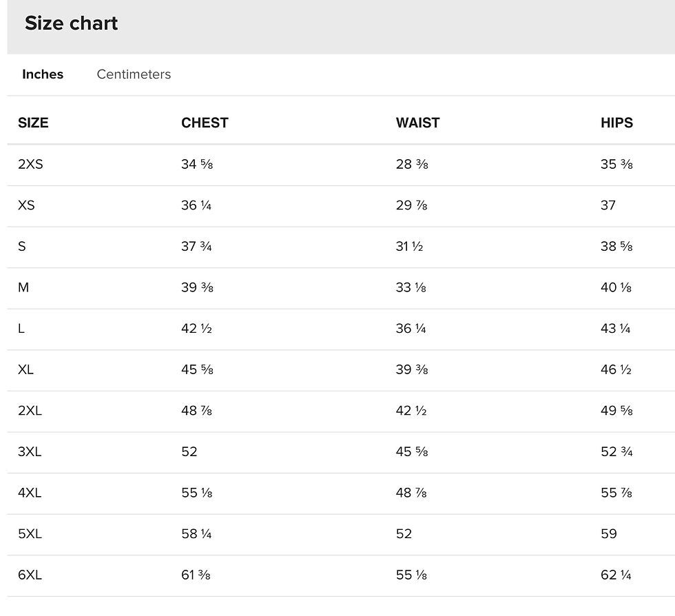Select the 2XL size row label
This screenshot has height=616, width=675.
point(30,411)
